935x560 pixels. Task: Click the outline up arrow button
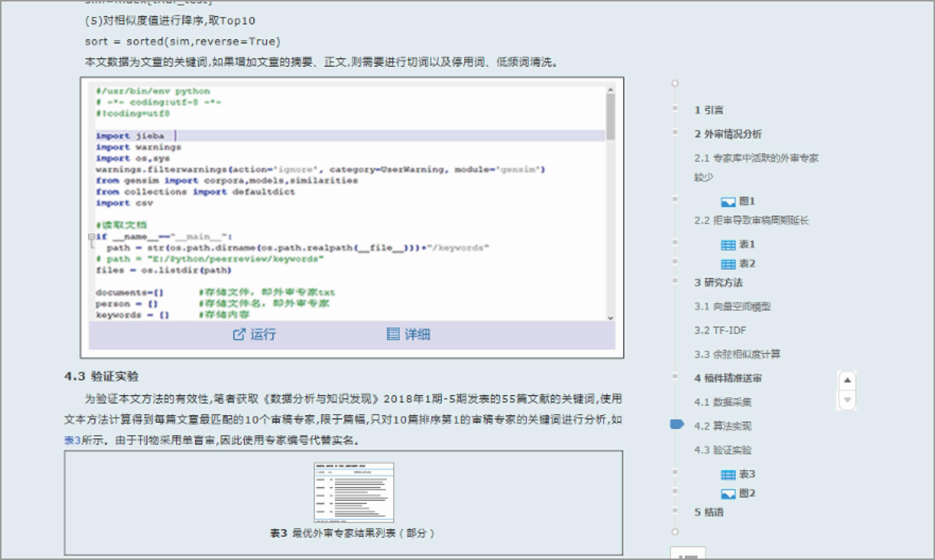847,380
